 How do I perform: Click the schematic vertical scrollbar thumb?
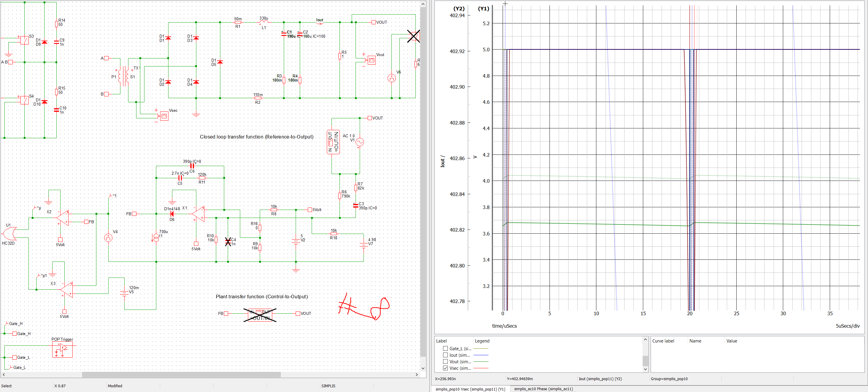click(423, 182)
